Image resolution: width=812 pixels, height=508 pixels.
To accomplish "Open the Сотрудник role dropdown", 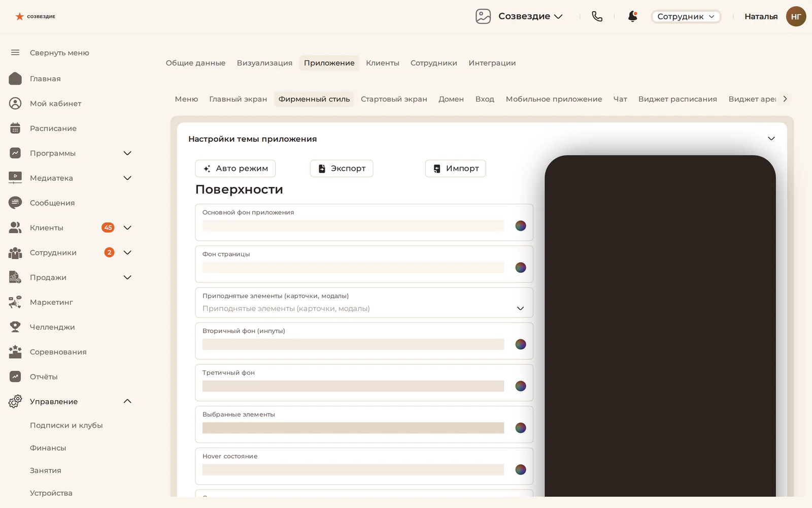I will (686, 16).
